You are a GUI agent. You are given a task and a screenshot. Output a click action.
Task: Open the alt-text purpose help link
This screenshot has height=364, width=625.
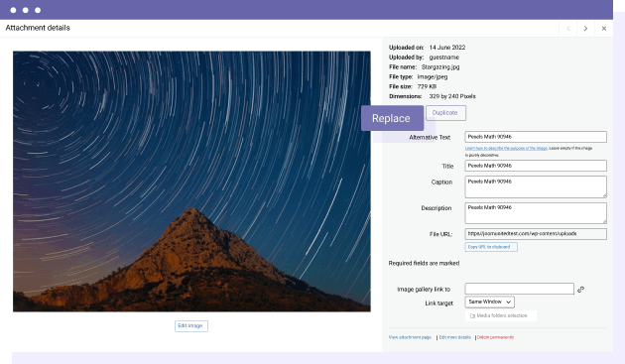click(x=506, y=149)
